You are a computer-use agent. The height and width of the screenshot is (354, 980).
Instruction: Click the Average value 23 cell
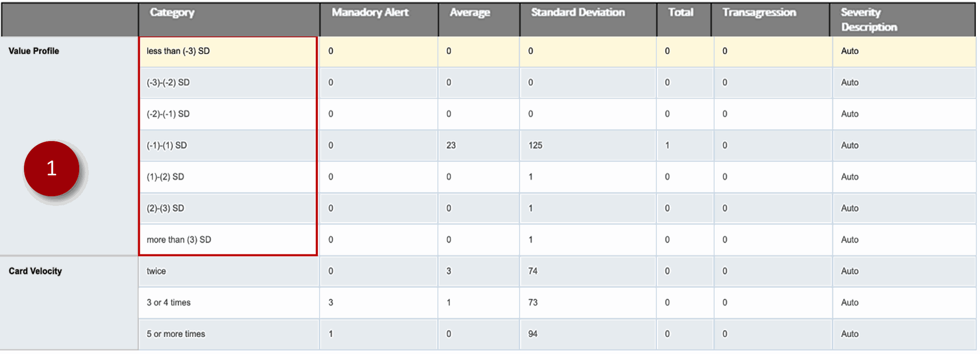pyautogui.click(x=451, y=146)
